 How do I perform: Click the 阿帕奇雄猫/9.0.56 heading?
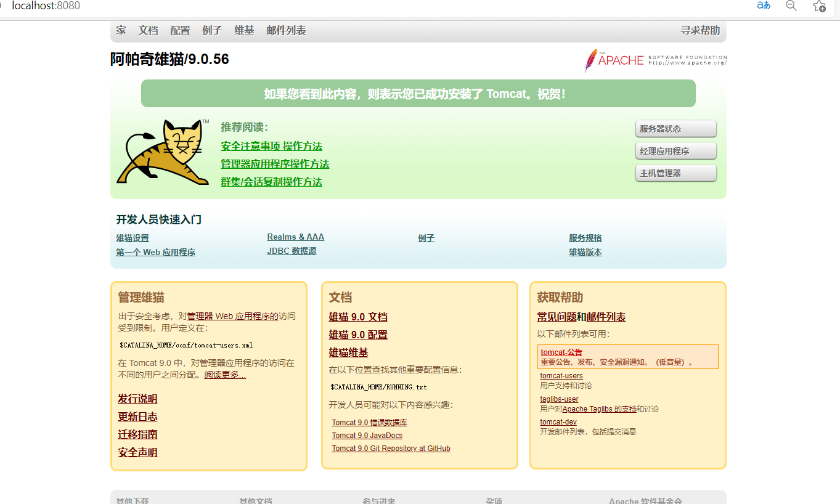click(169, 59)
